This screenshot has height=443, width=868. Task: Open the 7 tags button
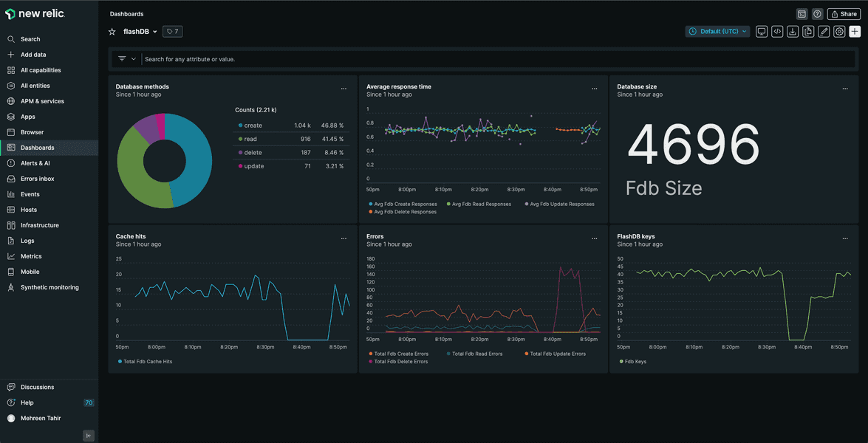[x=172, y=32]
